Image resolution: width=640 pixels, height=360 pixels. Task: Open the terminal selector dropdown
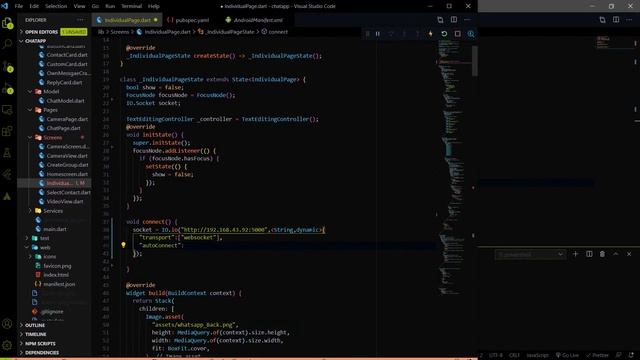point(530,255)
